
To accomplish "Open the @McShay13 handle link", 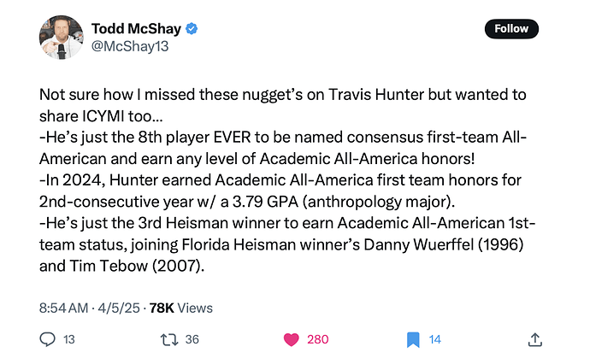I will (x=130, y=46).
